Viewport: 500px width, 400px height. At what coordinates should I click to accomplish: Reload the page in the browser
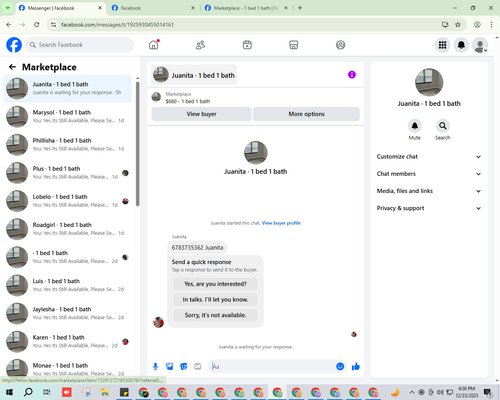click(37, 24)
